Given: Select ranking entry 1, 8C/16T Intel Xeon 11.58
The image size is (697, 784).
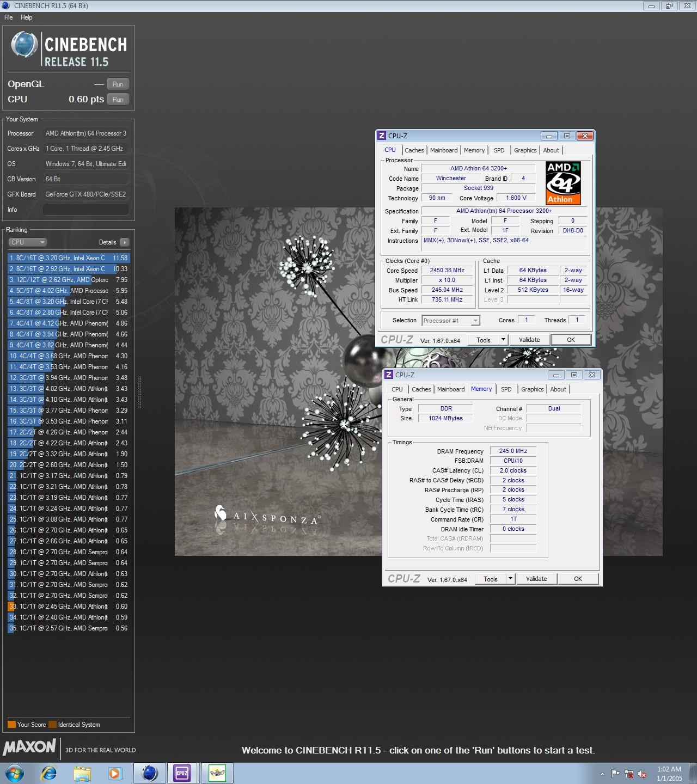Looking at the screenshot, I should [69, 258].
